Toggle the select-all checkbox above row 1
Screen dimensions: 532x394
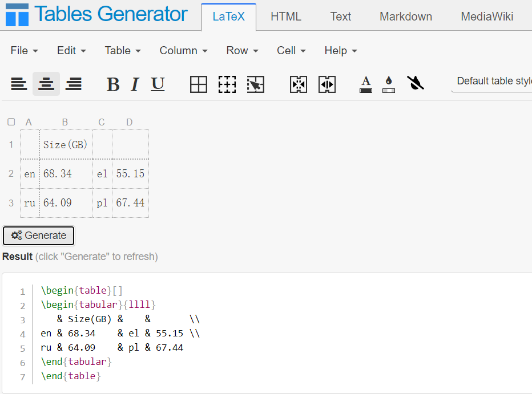pos(11,122)
